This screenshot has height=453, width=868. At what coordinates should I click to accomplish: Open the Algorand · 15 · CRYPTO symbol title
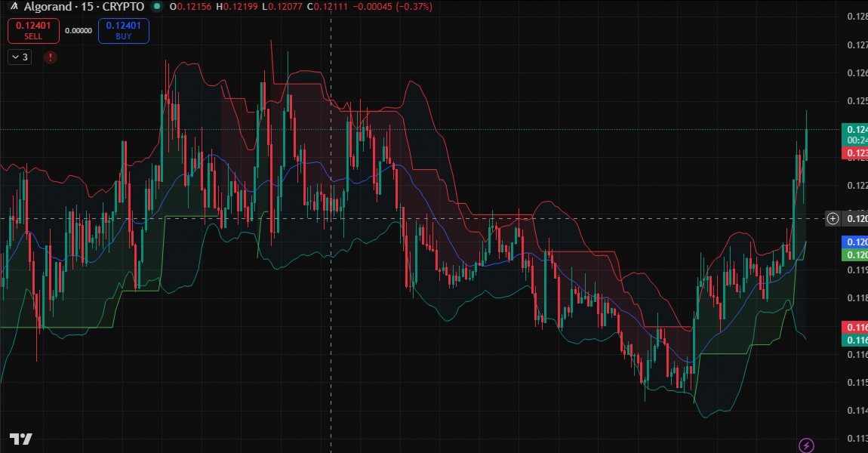[x=84, y=7]
